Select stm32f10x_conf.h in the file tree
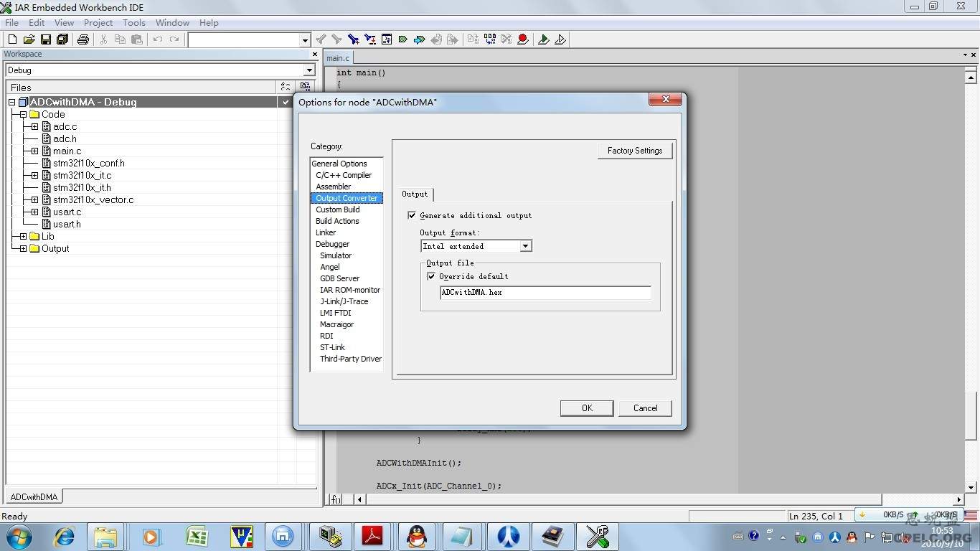Viewport: 980px width, 551px height. point(89,163)
